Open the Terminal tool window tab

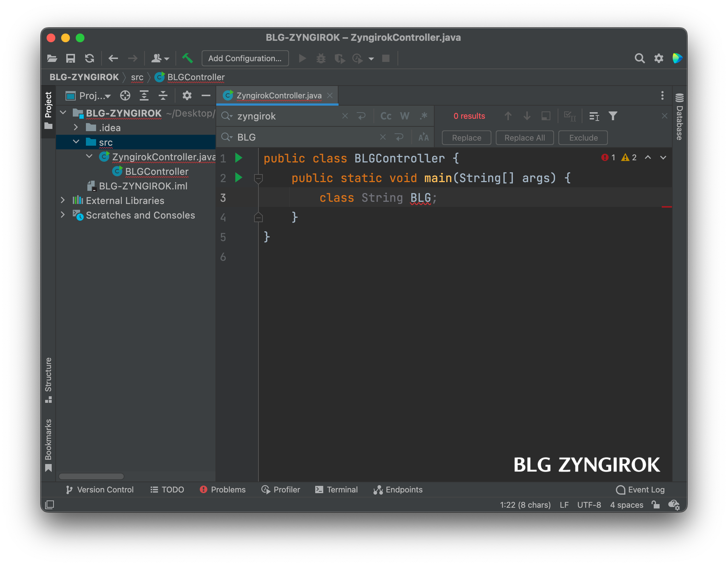pyautogui.click(x=337, y=490)
